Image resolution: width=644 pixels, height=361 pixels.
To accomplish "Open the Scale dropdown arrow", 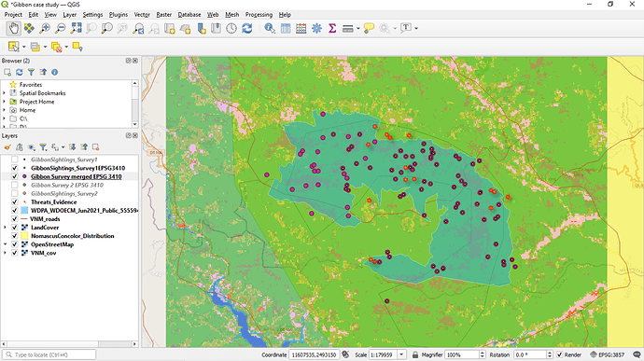I will pos(401,354).
